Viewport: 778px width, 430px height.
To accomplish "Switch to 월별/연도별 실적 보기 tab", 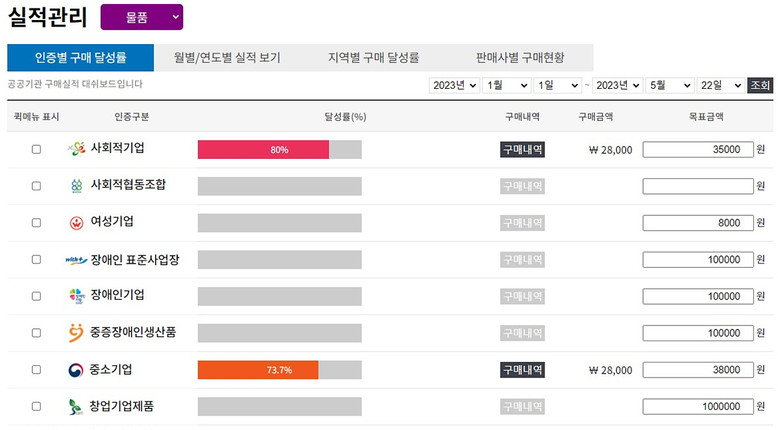I will click(227, 58).
